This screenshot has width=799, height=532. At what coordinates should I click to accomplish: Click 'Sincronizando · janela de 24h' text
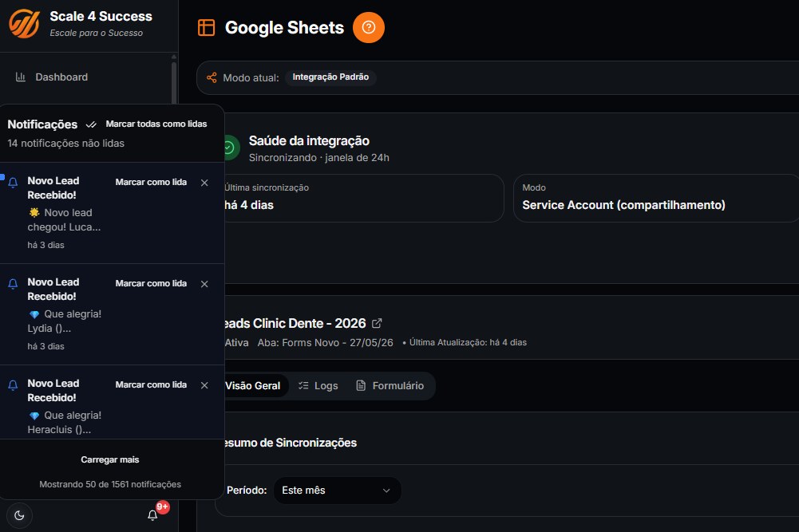[x=319, y=158]
